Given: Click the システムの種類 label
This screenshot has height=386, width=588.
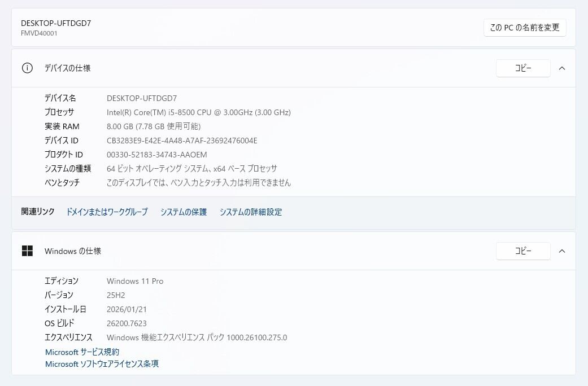Looking at the screenshot, I should pyautogui.click(x=68, y=169).
